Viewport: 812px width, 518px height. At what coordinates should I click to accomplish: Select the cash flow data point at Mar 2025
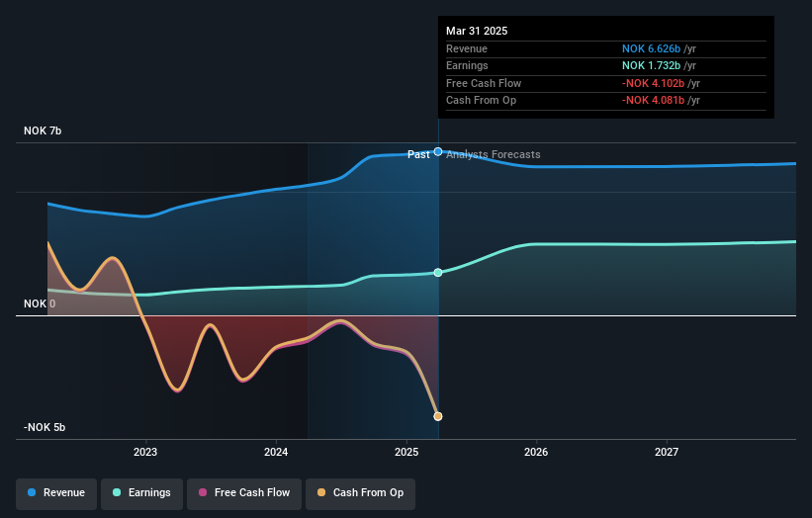coord(438,416)
